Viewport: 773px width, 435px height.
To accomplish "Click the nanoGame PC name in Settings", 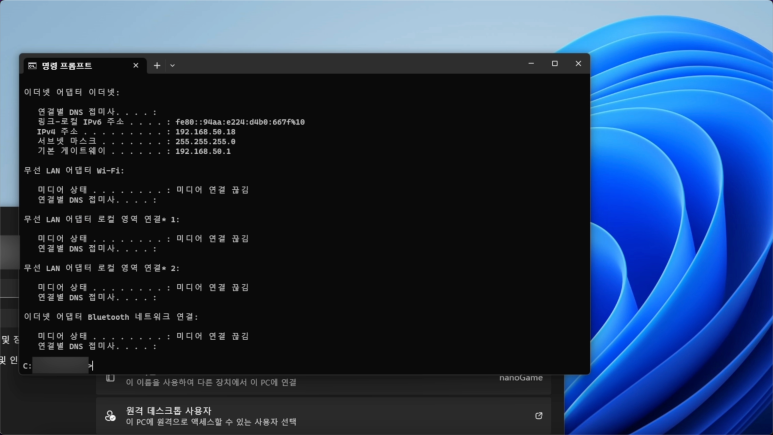I will (521, 378).
